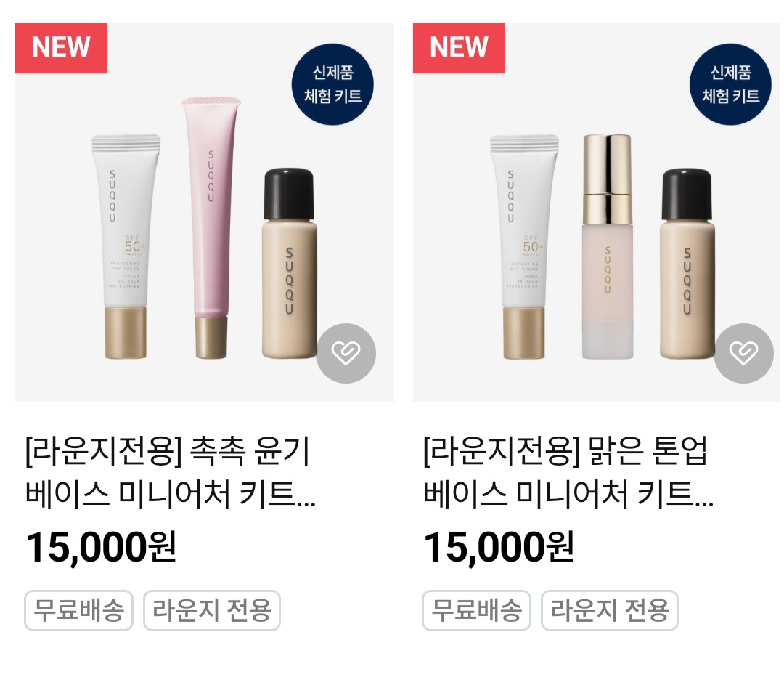This screenshot has width=784, height=677.
Task: Click the pink SUQQU tube in the left kit
Action: coord(211,227)
